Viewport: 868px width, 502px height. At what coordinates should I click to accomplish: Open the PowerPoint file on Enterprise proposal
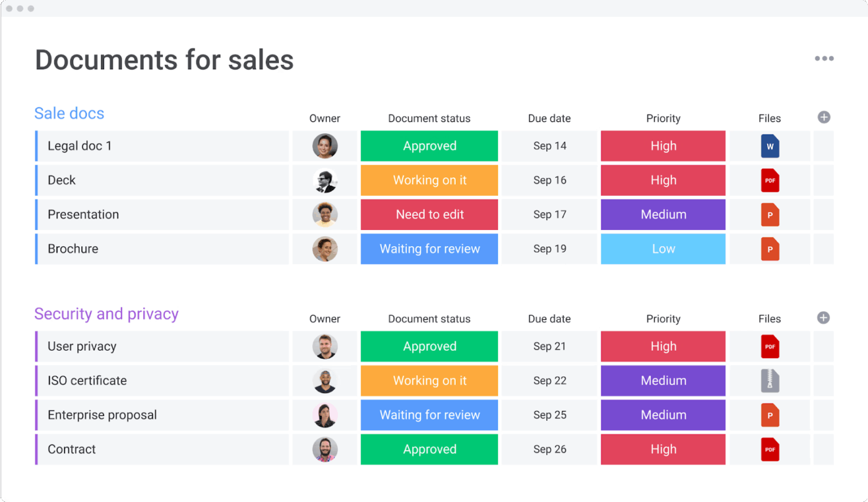[x=769, y=415]
